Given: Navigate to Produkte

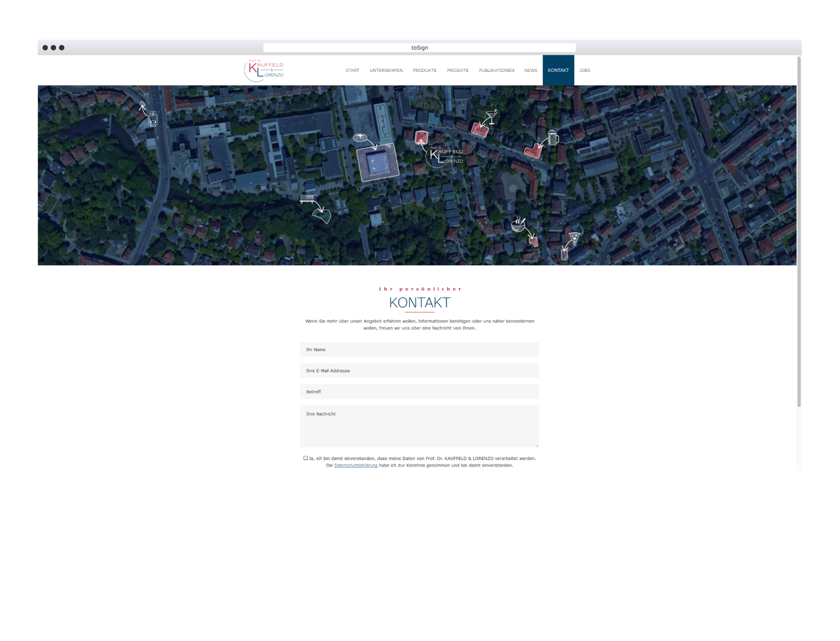Looking at the screenshot, I should point(425,70).
